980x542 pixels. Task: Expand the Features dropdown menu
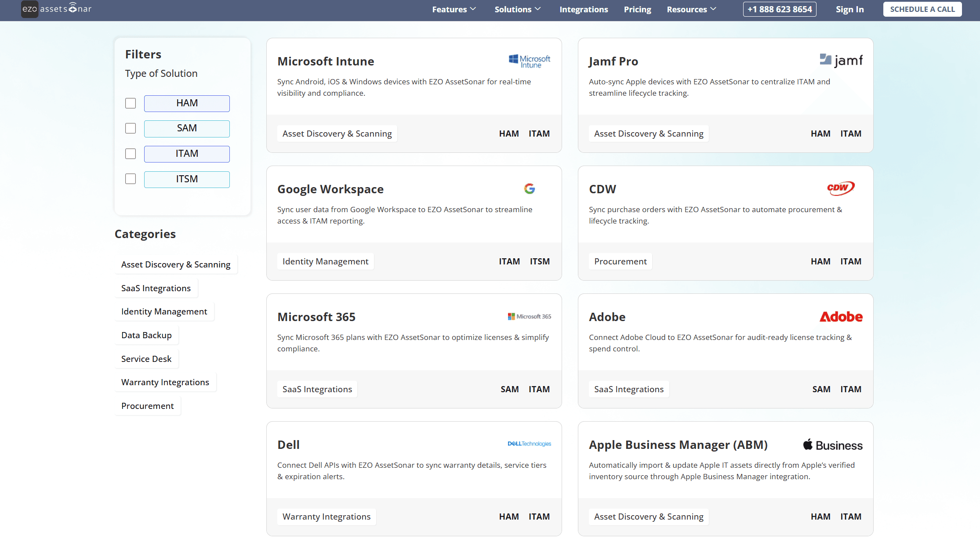[454, 9]
